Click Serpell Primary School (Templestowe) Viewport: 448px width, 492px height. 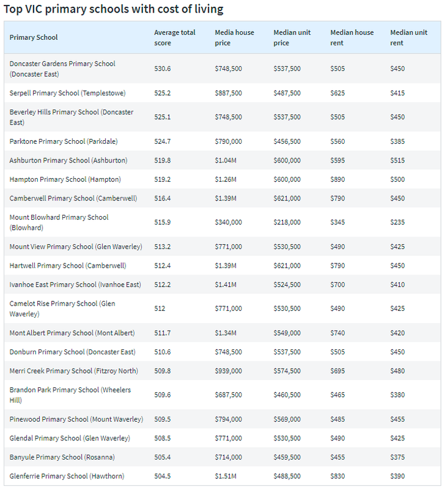(x=67, y=93)
